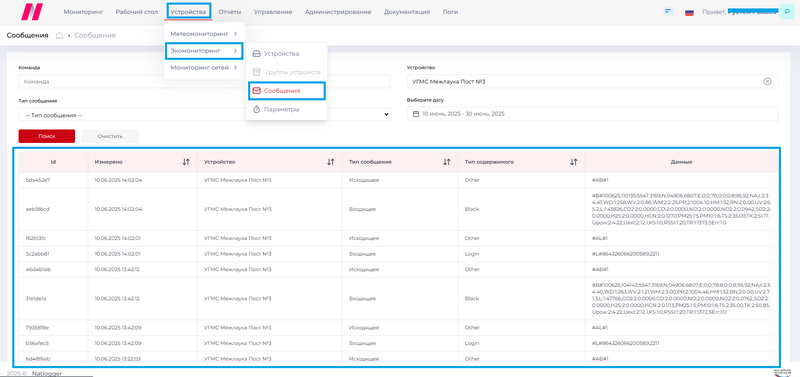The height and width of the screenshot is (377, 800).
Task: Click the Группы устройств box icon
Action: pyautogui.click(x=257, y=72)
